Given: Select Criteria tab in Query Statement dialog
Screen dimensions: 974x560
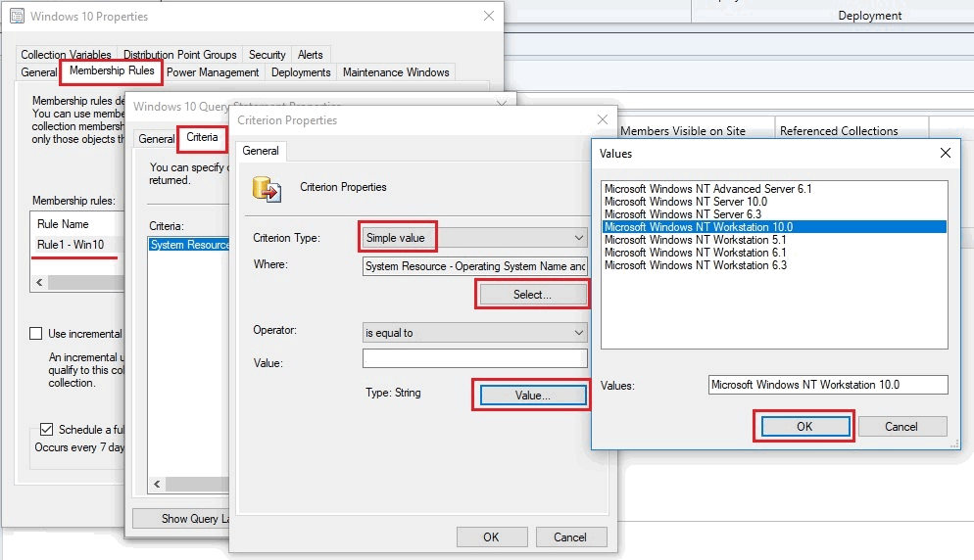Looking at the screenshot, I should [x=202, y=137].
